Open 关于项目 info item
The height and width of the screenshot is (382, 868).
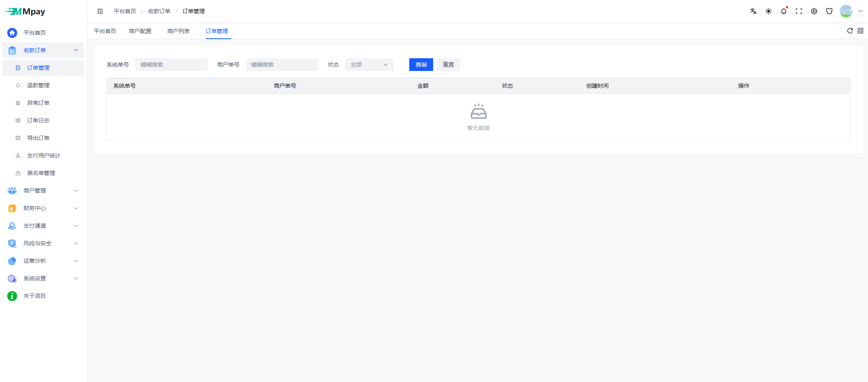click(34, 296)
